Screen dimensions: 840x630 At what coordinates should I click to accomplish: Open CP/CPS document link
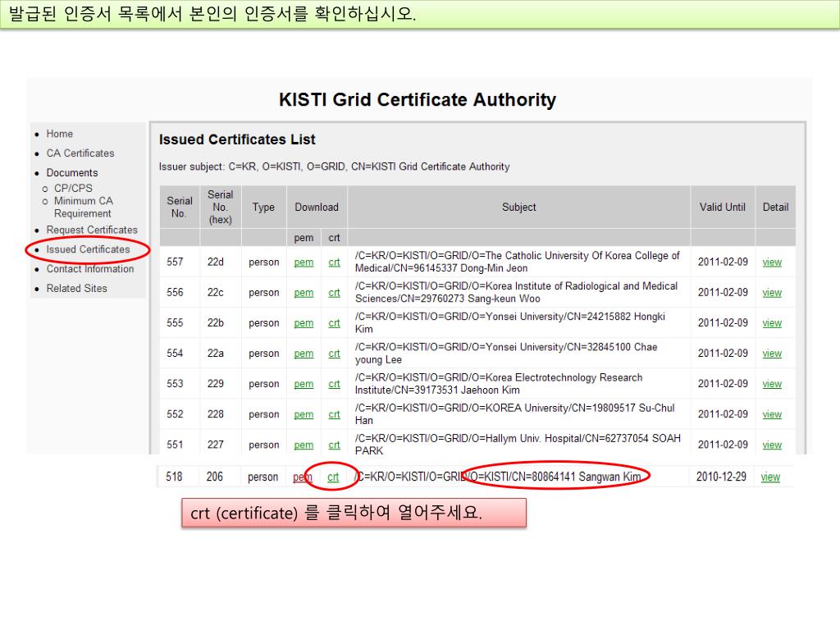tap(73, 188)
